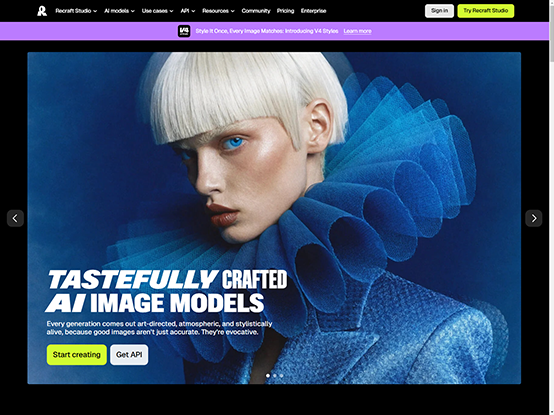554x415 pixels.
Task: Select the second carousel dot indicator
Action: tap(275, 375)
